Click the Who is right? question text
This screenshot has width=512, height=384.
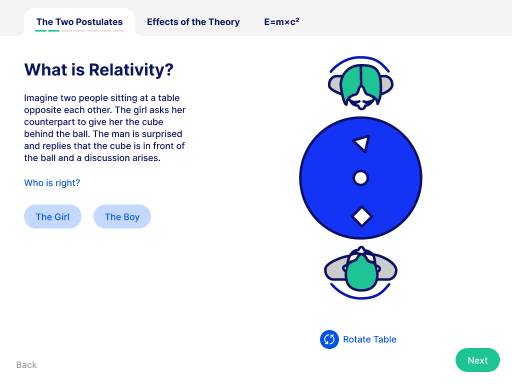coord(52,183)
